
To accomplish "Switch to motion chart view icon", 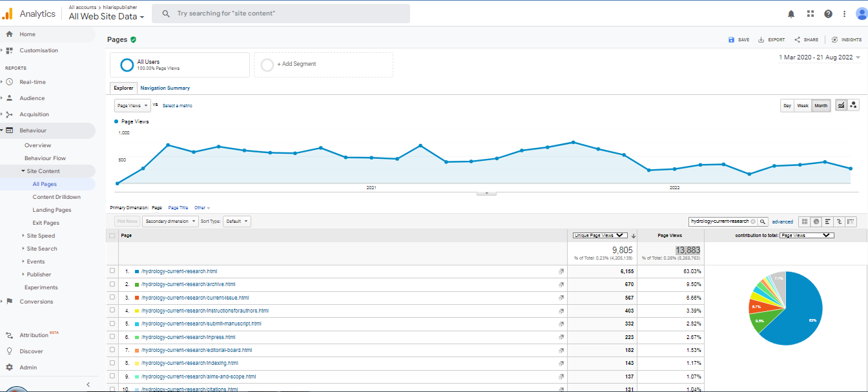I will (x=853, y=105).
